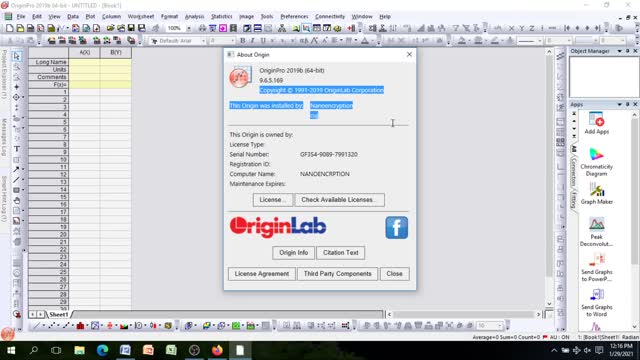
Task: Toggle auto-hide pin on Apps panel
Action: click(627, 104)
